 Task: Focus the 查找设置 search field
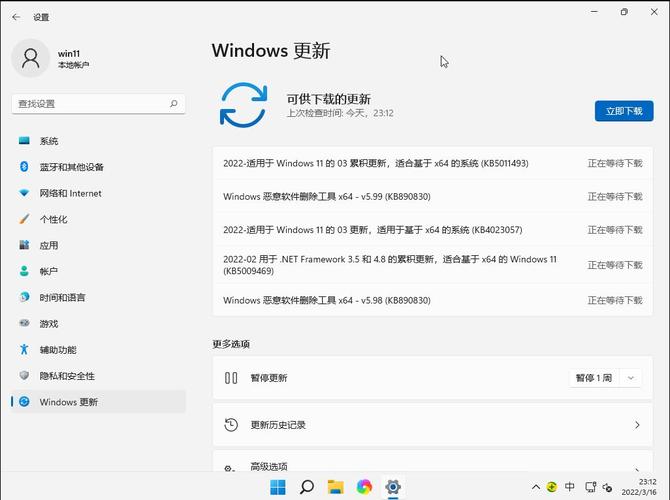(x=98, y=104)
